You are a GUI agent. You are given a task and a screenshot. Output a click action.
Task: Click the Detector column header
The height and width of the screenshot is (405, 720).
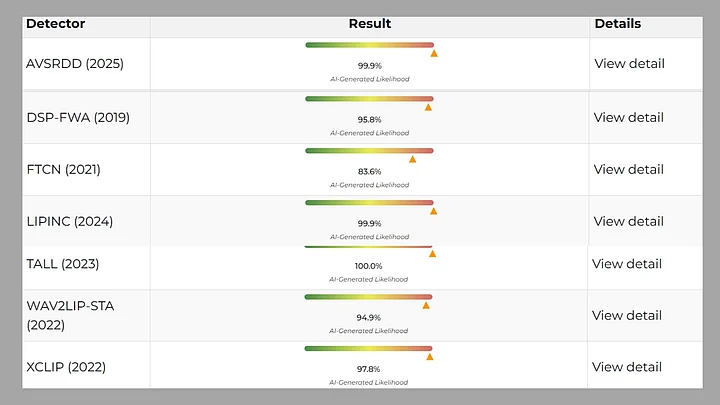tap(55, 23)
